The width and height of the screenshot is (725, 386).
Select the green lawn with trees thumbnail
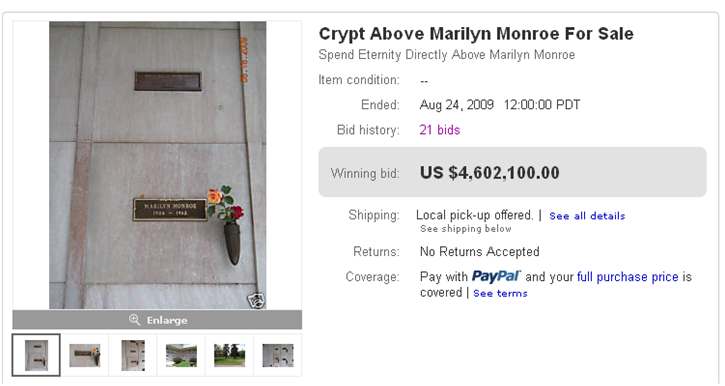coord(230,355)
